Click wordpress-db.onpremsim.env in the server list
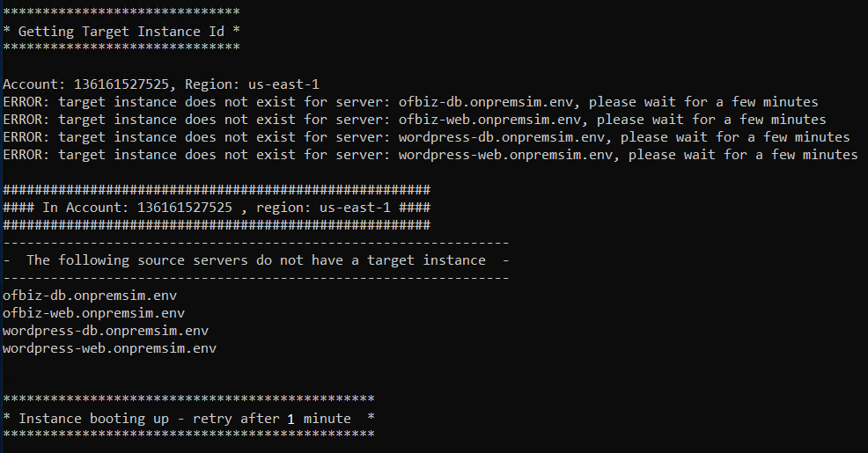The height and width of the screenshot is (453, 868). (x=106, y=331)
